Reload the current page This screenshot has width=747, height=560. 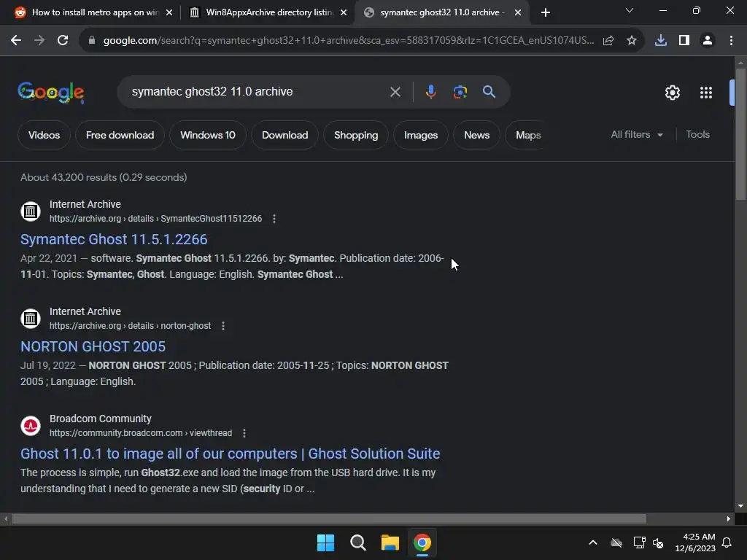click(x=63, y=41)
